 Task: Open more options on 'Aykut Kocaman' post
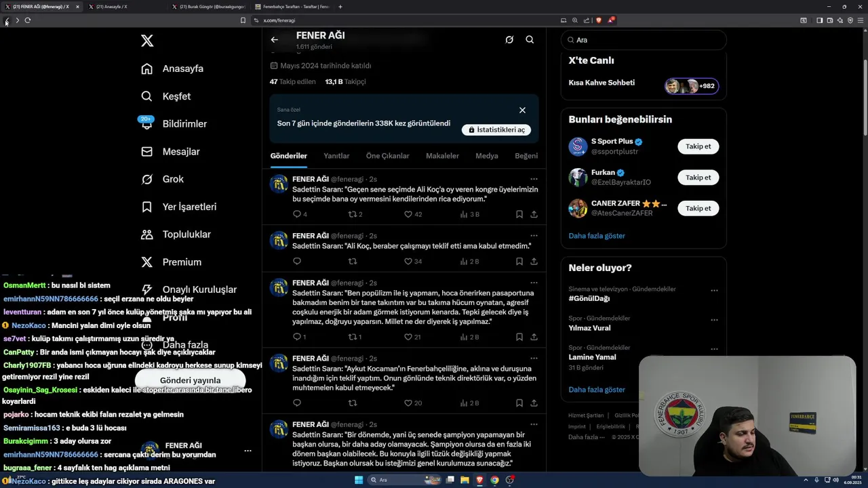tap(534, 359)
